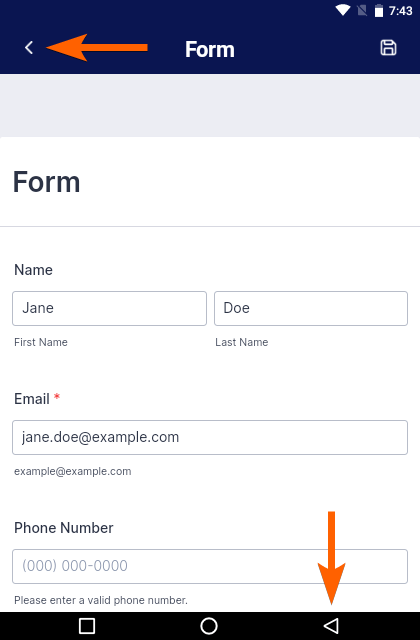Focus the Last Name field containing Doe

[311, 308]
